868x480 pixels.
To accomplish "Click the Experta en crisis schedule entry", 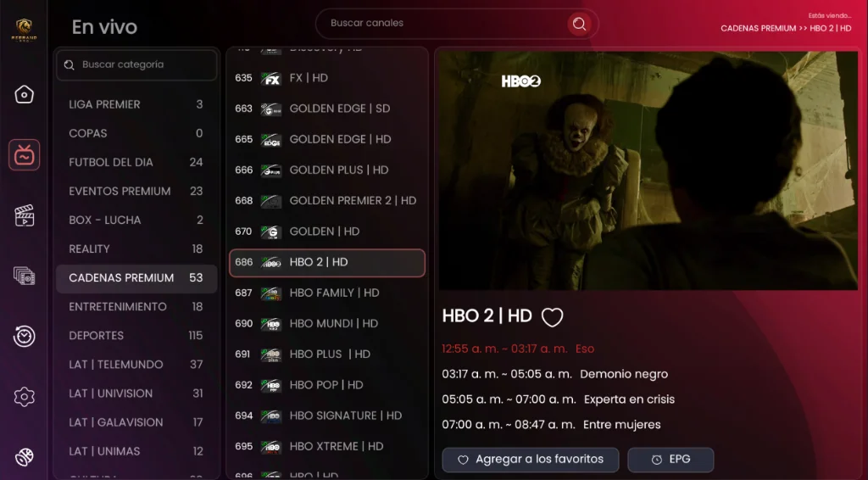I will click(558, 399).
